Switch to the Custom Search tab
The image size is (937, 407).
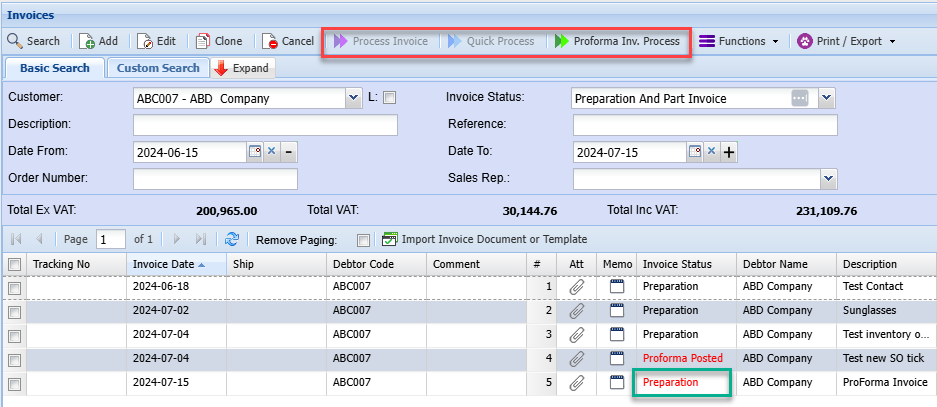click(x=157, y=68)
